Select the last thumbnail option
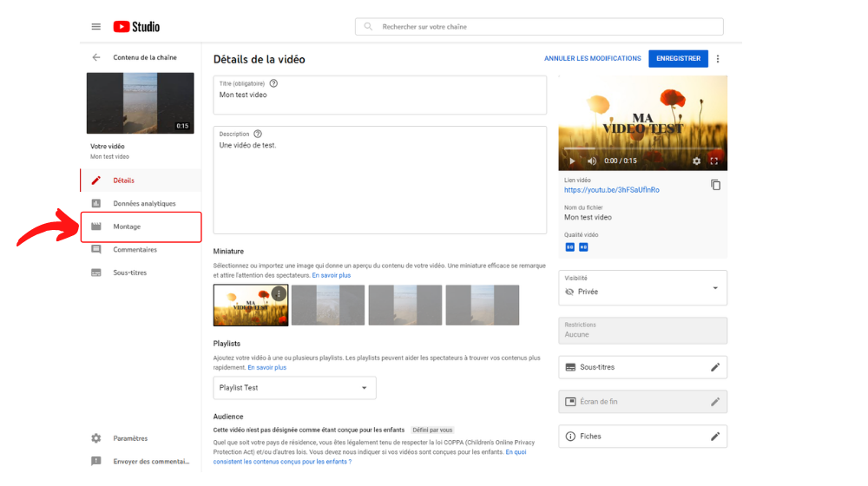This screenshot has width=868, height=486. [x=483, y=305]
